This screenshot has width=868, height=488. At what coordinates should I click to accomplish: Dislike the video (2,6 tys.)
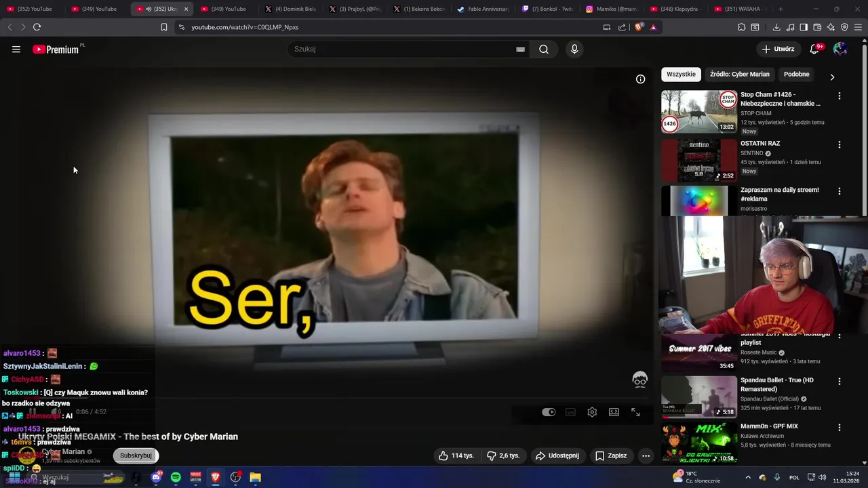[503, 455]
